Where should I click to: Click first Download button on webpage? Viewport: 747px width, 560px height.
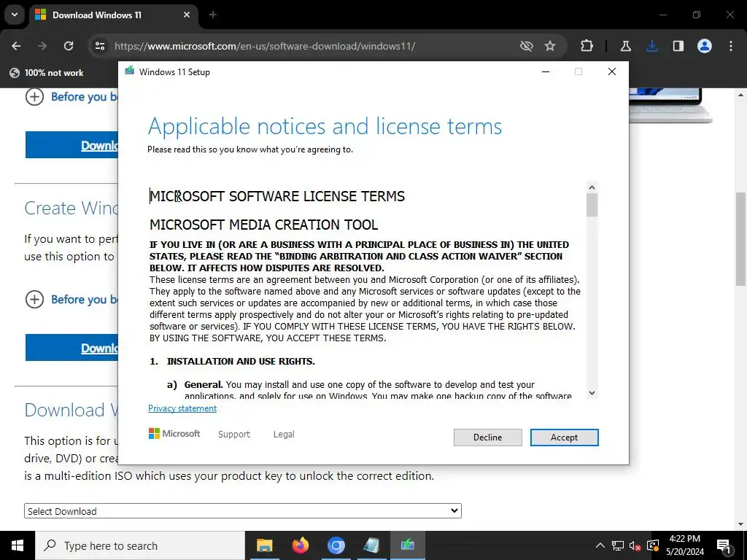coord(71,145)
